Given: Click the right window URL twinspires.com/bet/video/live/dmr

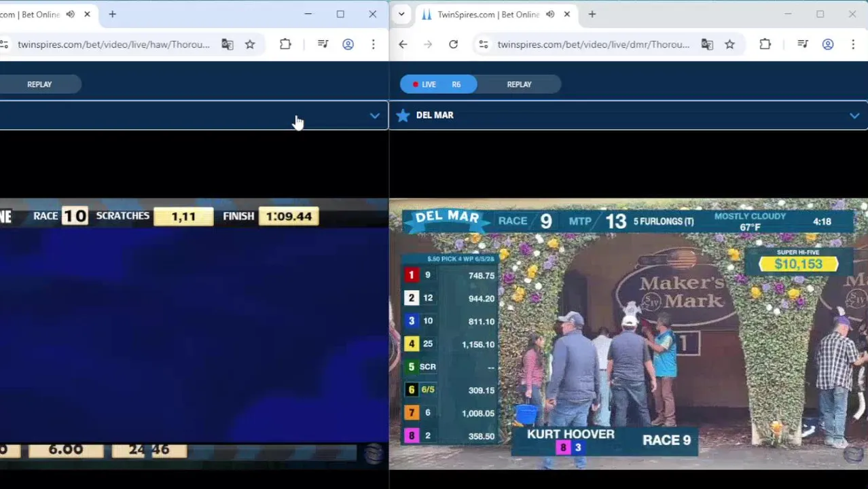Looking at the screenshot, I should (593, 44).
